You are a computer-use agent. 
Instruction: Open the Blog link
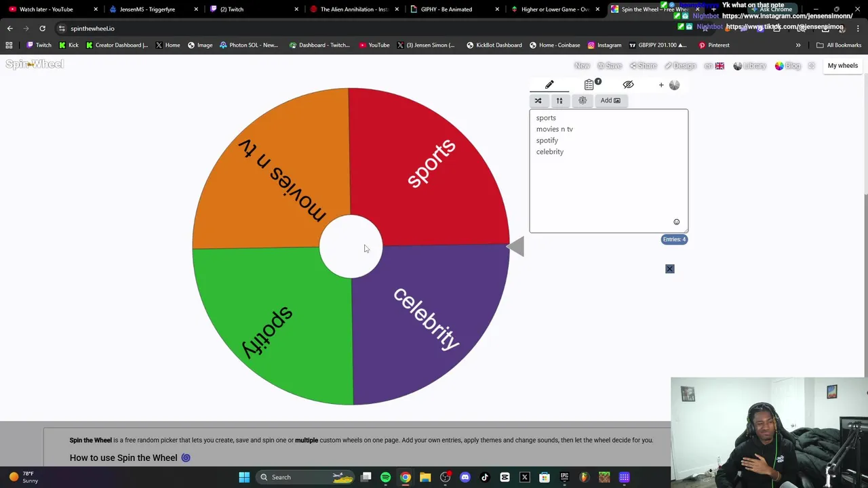coord(788,66)
